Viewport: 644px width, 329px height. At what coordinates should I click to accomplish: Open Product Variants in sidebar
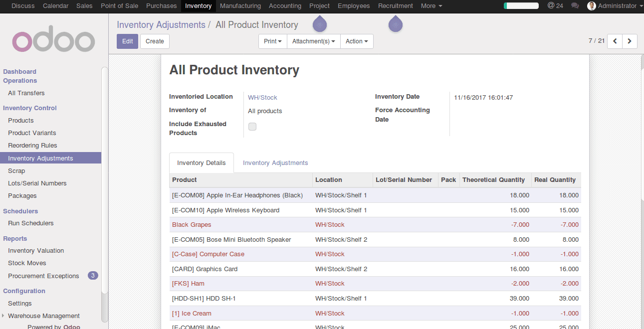pos(32,133)
